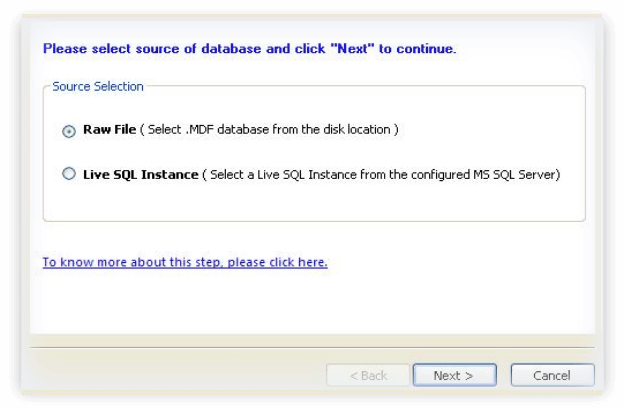Click the quoted "Next" word in the heading
Screen dimensions: 624x409
tap(355, 48)
